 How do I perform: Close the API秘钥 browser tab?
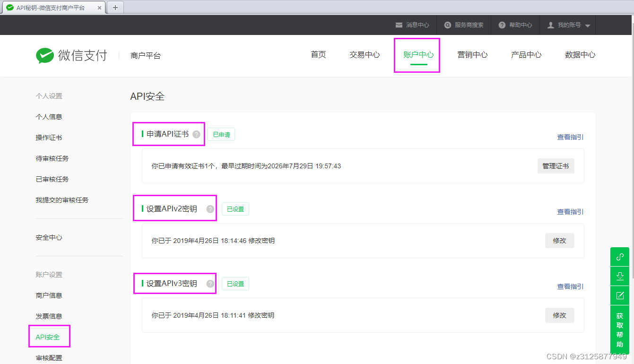point(99,8)
